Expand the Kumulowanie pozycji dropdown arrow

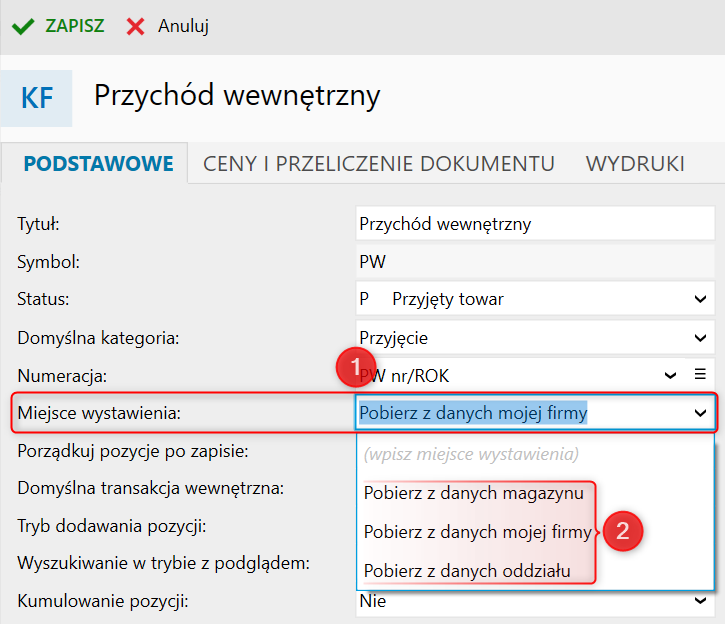pyautogui.click(x=700, y=601)
